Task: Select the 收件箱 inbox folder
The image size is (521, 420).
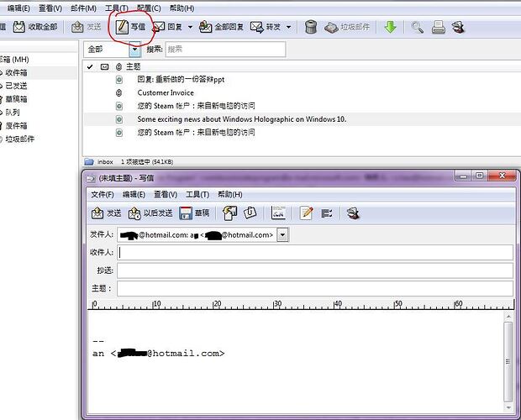Action: point(16,73)
